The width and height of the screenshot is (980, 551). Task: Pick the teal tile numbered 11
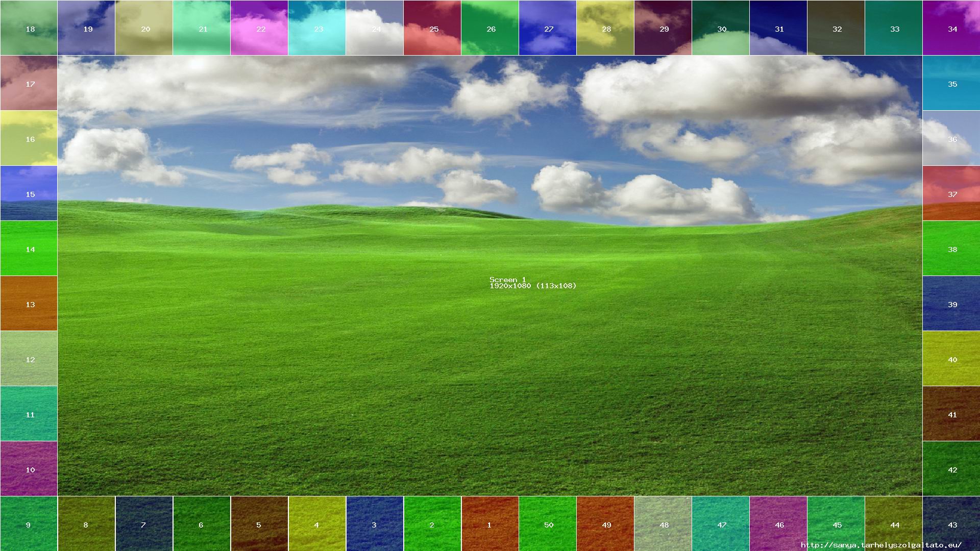29,413
